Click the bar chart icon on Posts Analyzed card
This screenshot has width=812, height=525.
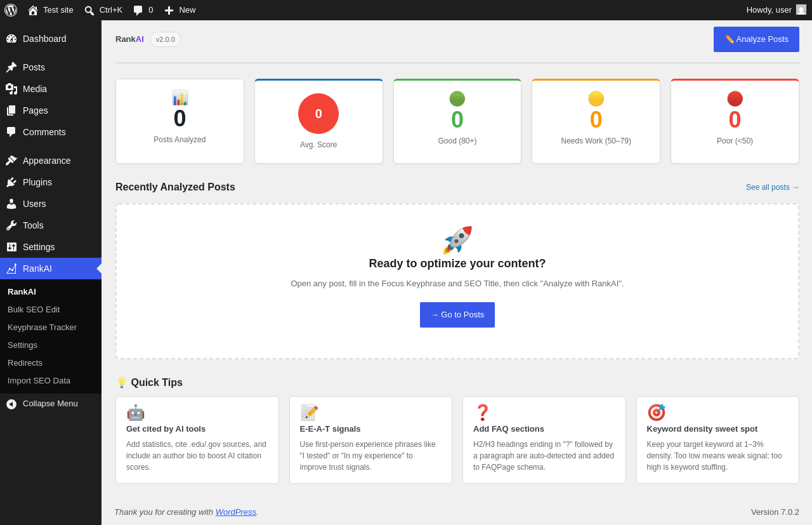pos(180,98)
